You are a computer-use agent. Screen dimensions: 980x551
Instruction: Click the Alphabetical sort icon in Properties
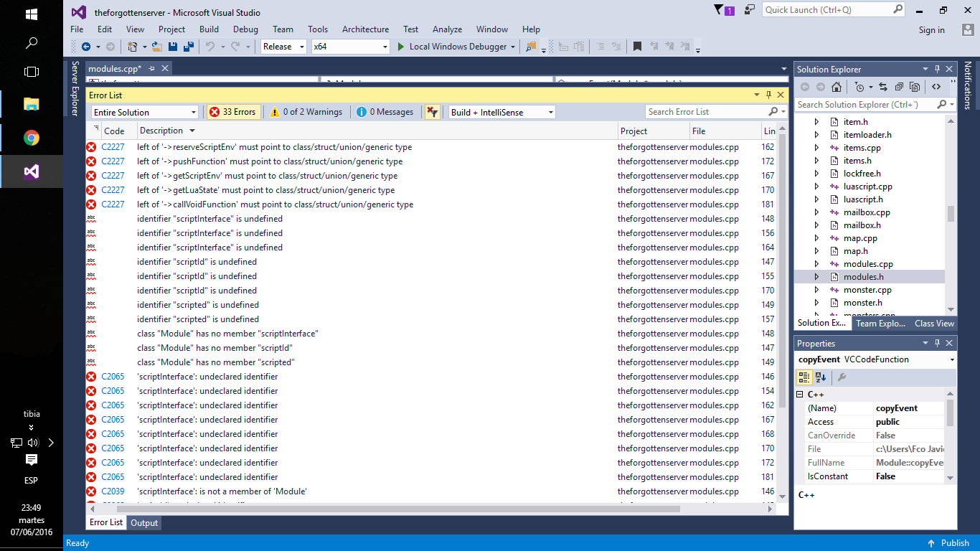click(821, 377)
